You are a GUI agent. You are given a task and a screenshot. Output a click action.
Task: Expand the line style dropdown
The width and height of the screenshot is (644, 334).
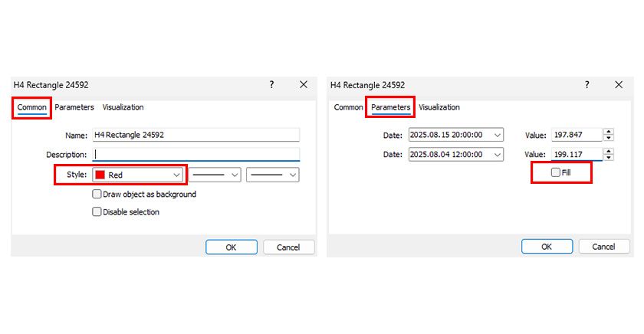click(234, 175)
